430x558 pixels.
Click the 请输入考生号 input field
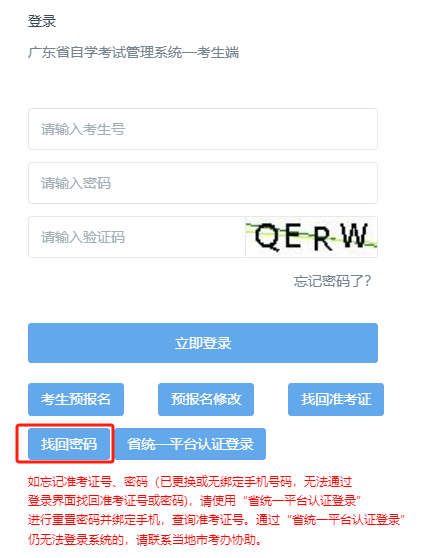click(203, 129)
